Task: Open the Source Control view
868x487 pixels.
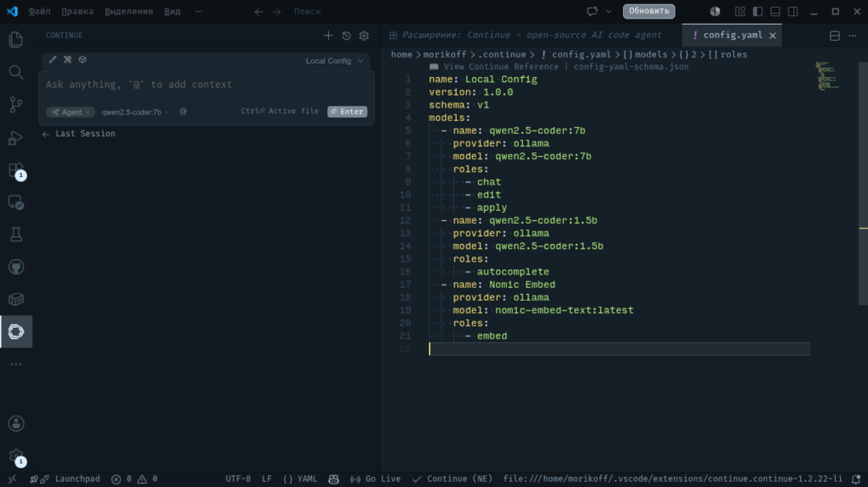Action: point(16,104)
